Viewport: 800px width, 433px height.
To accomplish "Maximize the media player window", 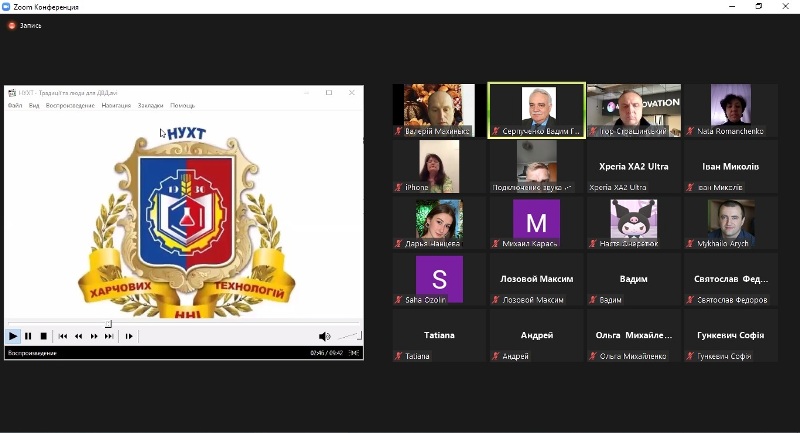I will coord(329,92).
